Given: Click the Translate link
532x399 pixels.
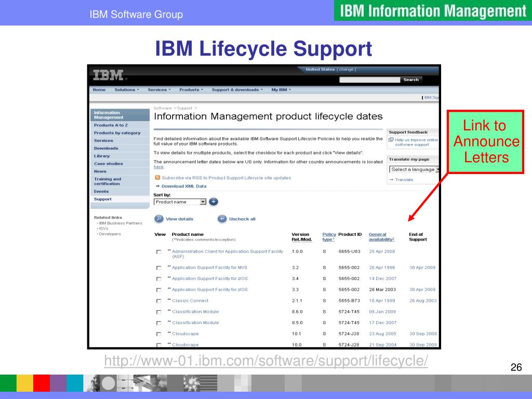Looking at the screenshot, I should click(x=404, y=180).
